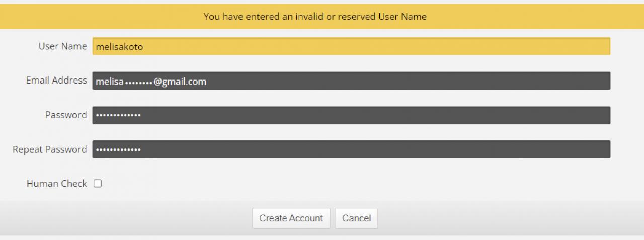Click the "Email Address" field label
644x240 pixels.
point(56,81)
